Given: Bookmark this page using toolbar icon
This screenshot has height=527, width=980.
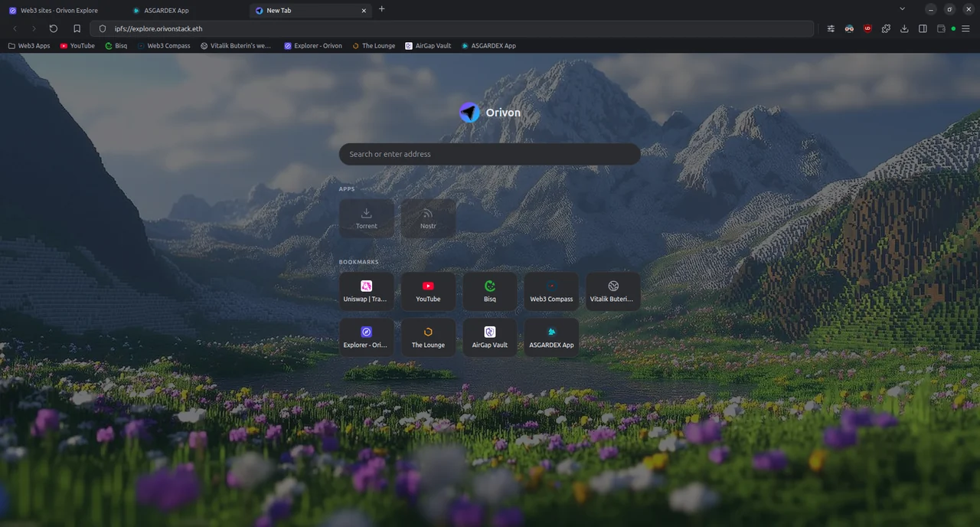Looking at the screenshot, I should (x=77, y=28).
